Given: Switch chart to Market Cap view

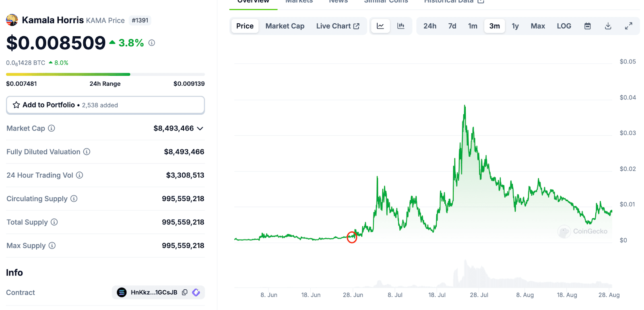Looking at the screenshot, I should 285,25.
